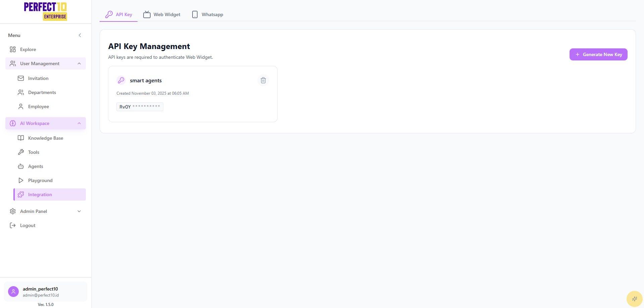
Task: Select the Integration menu item
Action: pos(50,194)
